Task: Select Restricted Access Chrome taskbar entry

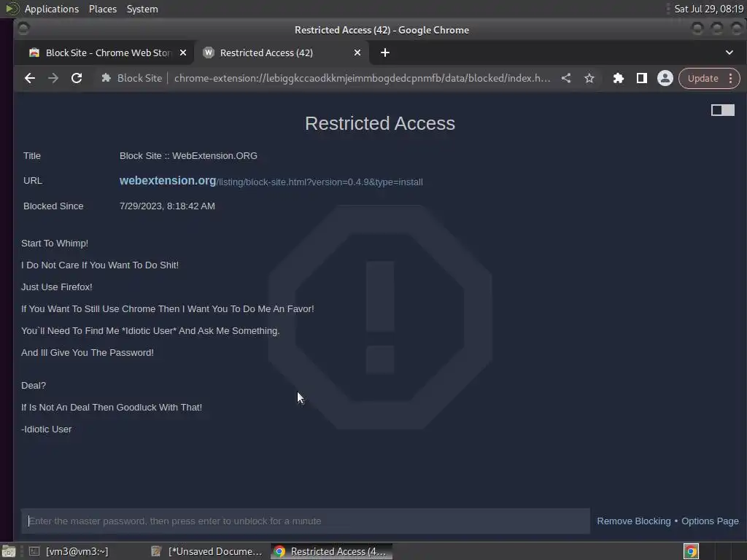Action: pyautogui.click(x=332, y=551)
